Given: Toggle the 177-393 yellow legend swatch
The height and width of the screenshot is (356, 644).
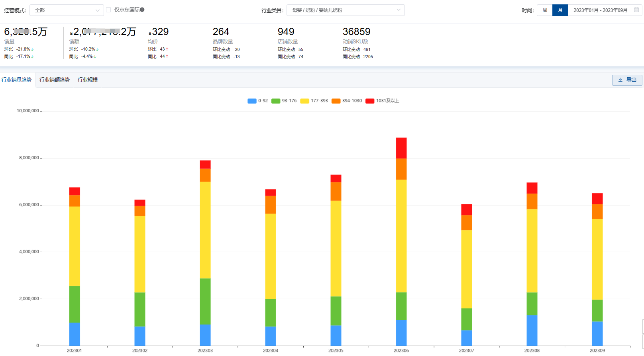Looking at the screenshot, I should 304,101.
